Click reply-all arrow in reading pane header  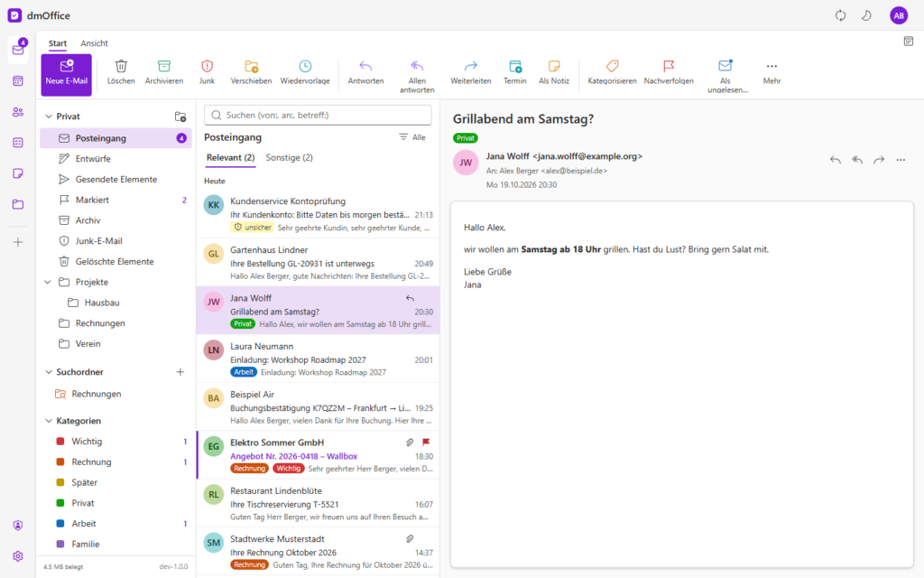857,160
